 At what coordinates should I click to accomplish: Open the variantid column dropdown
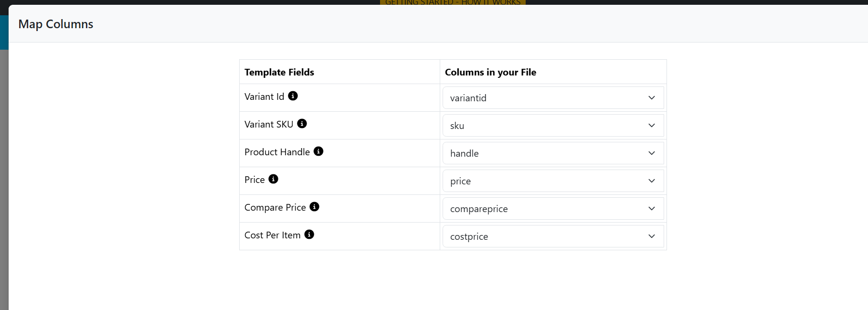click(553, 98)
